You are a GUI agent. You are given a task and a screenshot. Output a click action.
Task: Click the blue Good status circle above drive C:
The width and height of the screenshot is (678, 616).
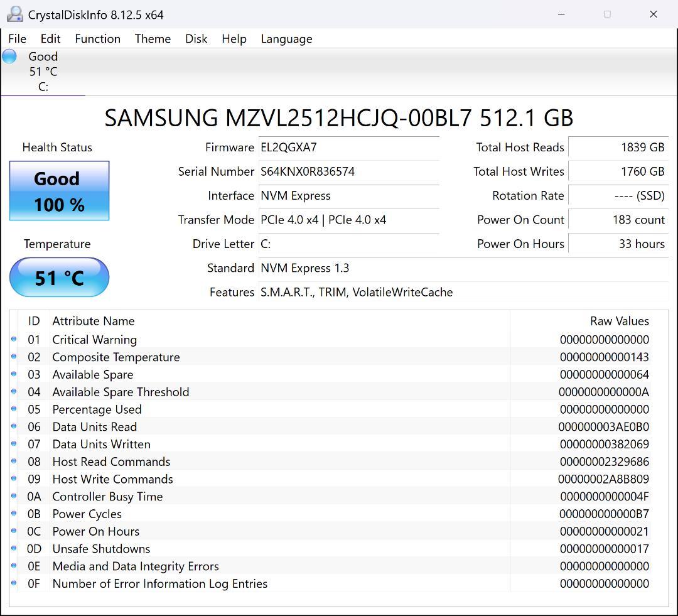pos(9,56)
